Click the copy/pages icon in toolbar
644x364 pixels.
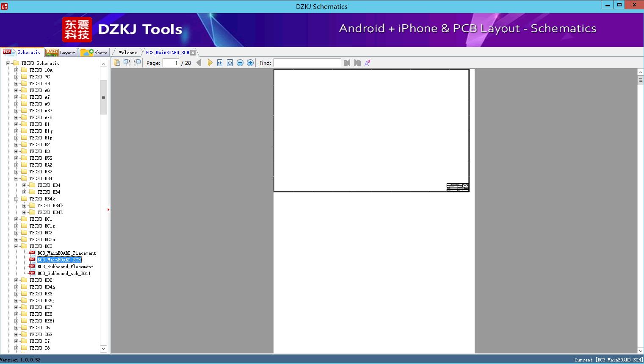click(117, 63)
